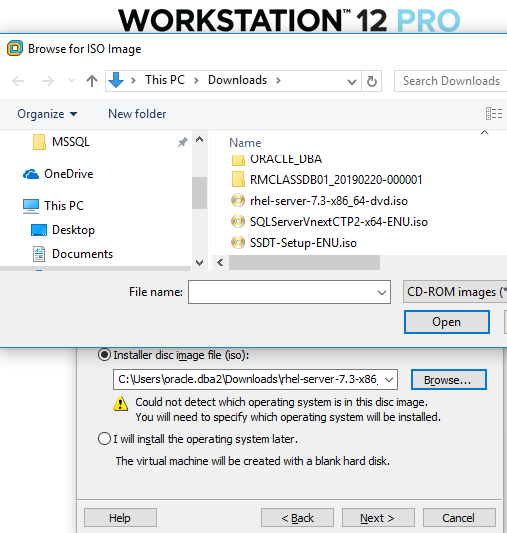Select the RMCLASSDB01_20190220-000001 folder
Screen dimensions: 507x533
(x=336, y=180)
